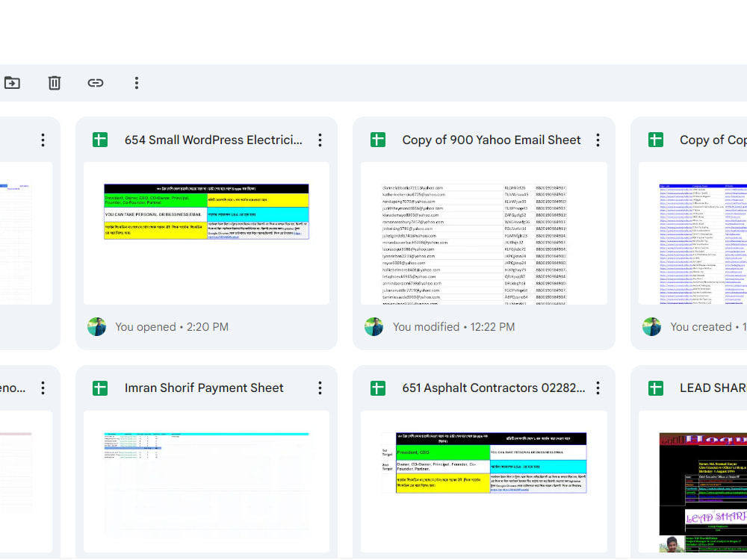Screen dimensions: 747x560
Task: Click file title 'Copy of 900 Yahoo Email Sheet'
Action: point(492,140)
